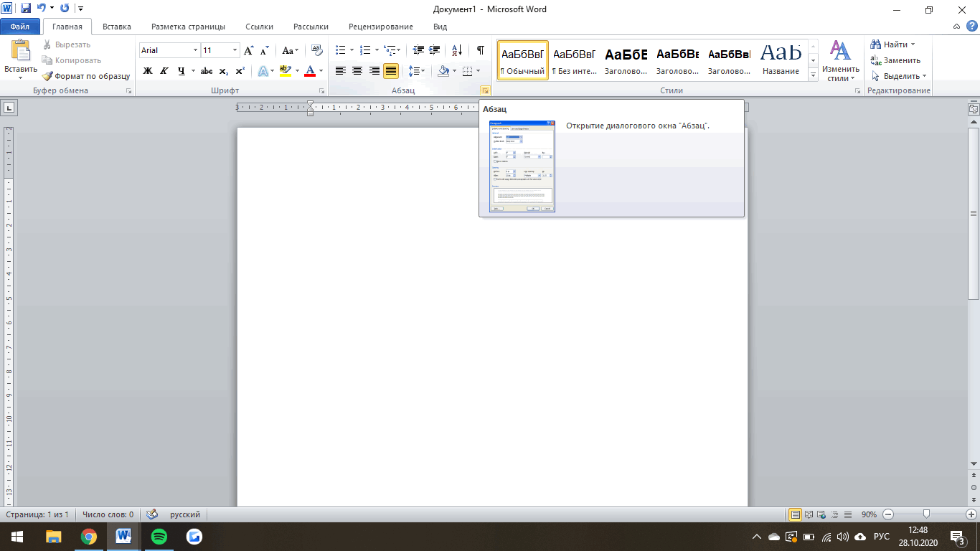Toggle bold formatting (Ж)
The image size is (980, 551).
pyautogui.click(x=148, y=71)
